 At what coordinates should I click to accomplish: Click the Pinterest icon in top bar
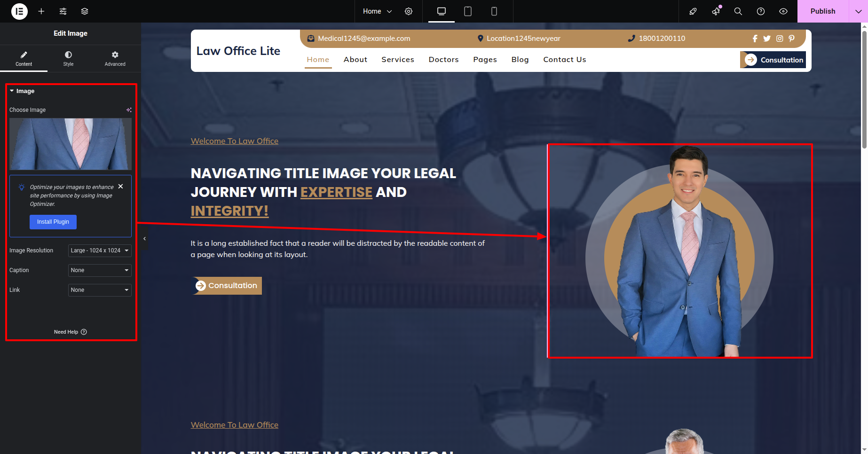coord(792,39)
